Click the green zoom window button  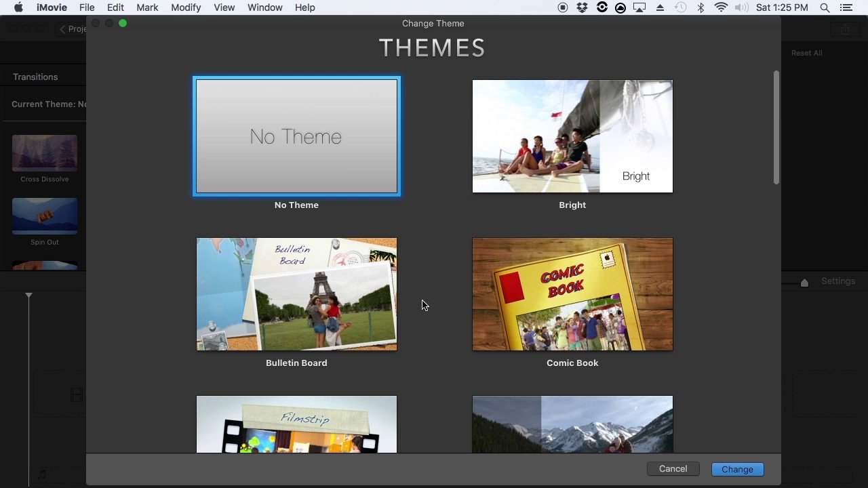[x=123, y=23]
